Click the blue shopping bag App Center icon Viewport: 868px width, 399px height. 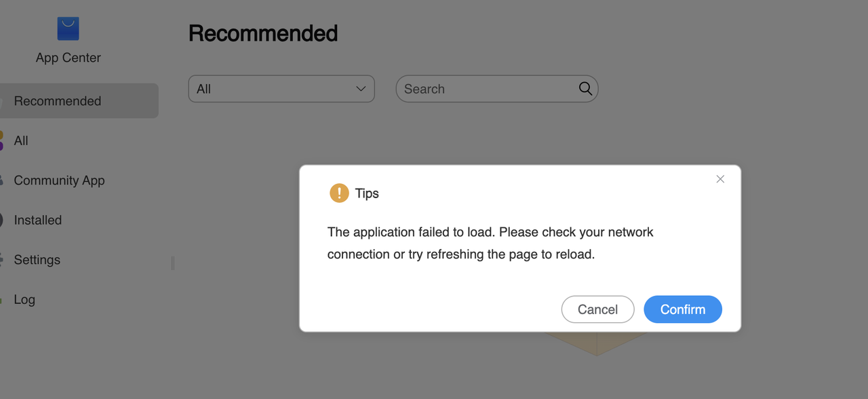click(x=68, y=28)
